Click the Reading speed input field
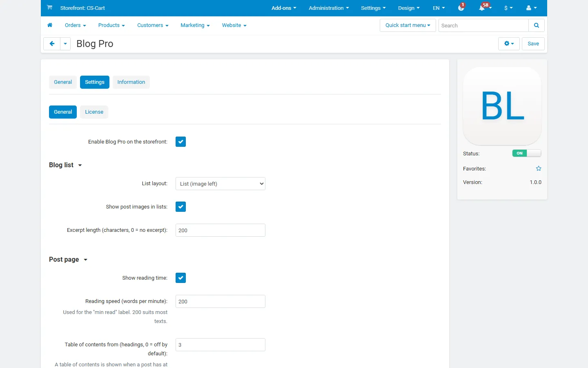The image size is (588, 368). (x=220, y=301)
